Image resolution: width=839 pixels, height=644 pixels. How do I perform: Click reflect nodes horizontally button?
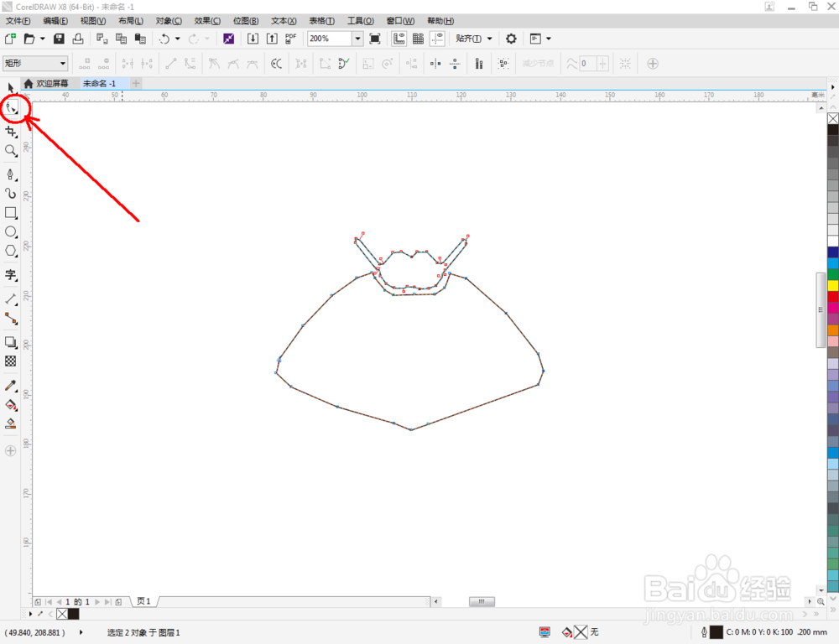(435, 64)
